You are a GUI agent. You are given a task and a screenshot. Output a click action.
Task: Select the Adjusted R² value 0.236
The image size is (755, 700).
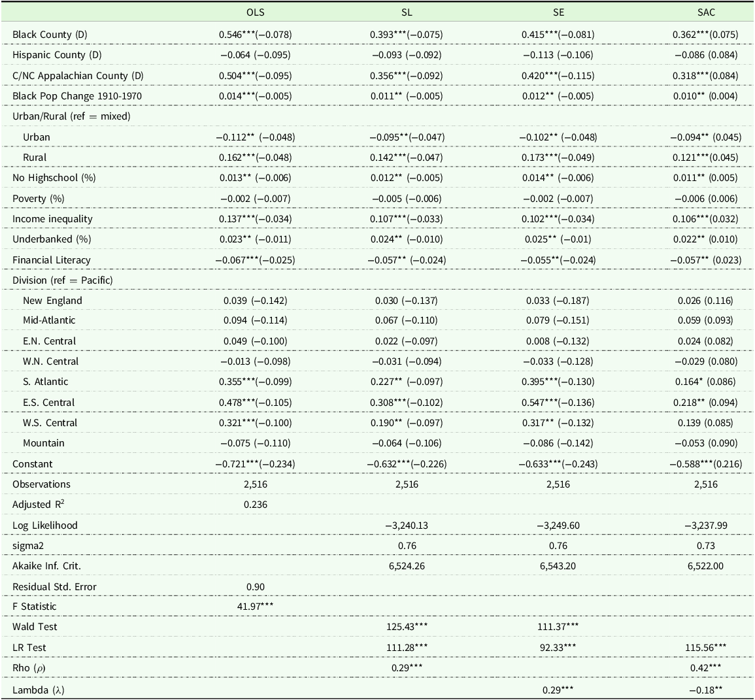pyautogui.click(x=256, y=505)
